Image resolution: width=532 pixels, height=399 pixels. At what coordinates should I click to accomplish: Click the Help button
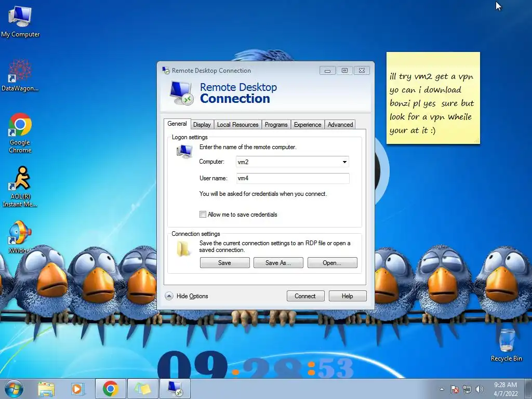coord(348,296)
